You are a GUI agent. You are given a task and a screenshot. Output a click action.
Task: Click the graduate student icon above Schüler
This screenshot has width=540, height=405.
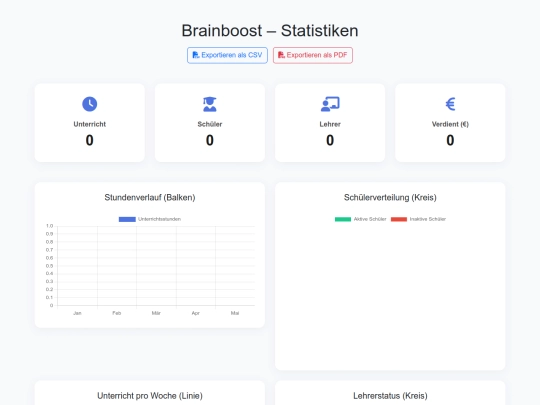coord(210,104)
